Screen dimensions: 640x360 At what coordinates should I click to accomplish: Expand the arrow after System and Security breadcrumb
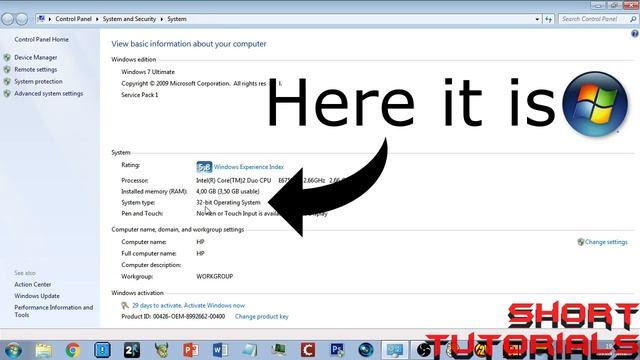coord(162,19)
